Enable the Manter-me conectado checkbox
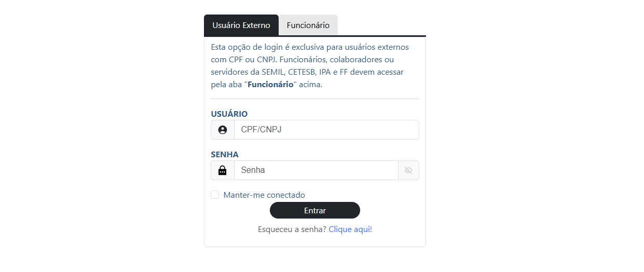The image size is (644, 272). coord(215,195)
